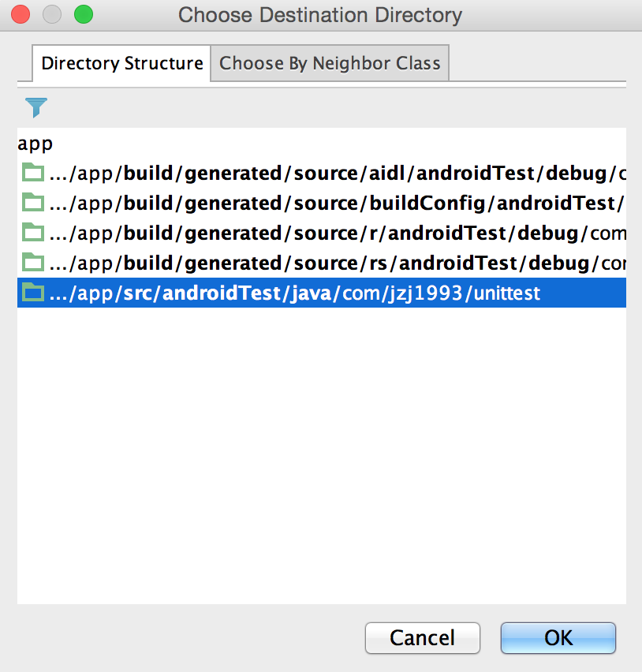Click the green zoom window button
This screenshot has width=642, height=672.
click(x=83, y=14)
